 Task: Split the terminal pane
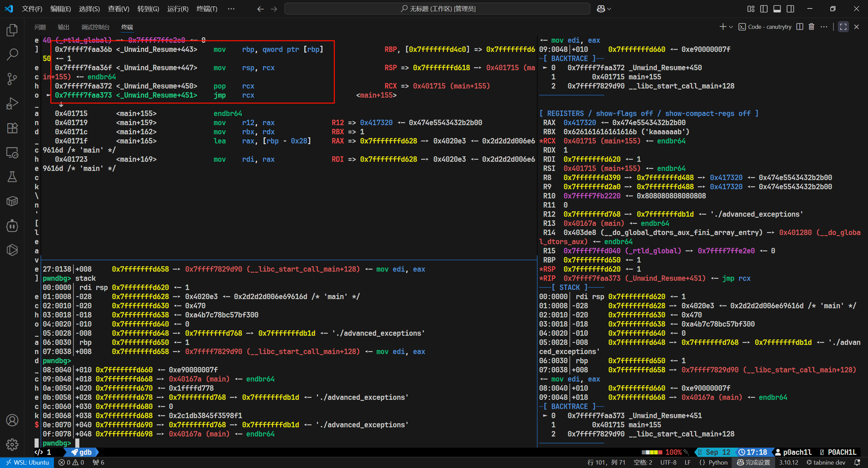800,27
